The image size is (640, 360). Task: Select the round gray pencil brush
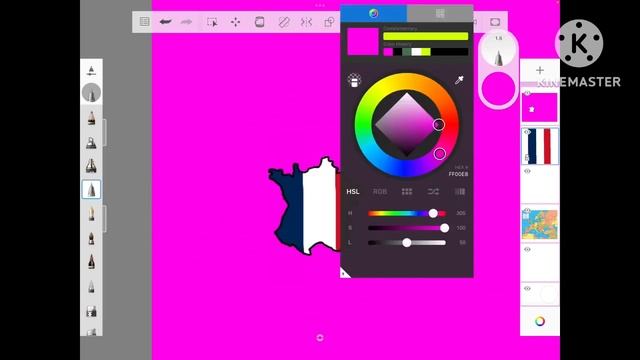pos(91,92)
